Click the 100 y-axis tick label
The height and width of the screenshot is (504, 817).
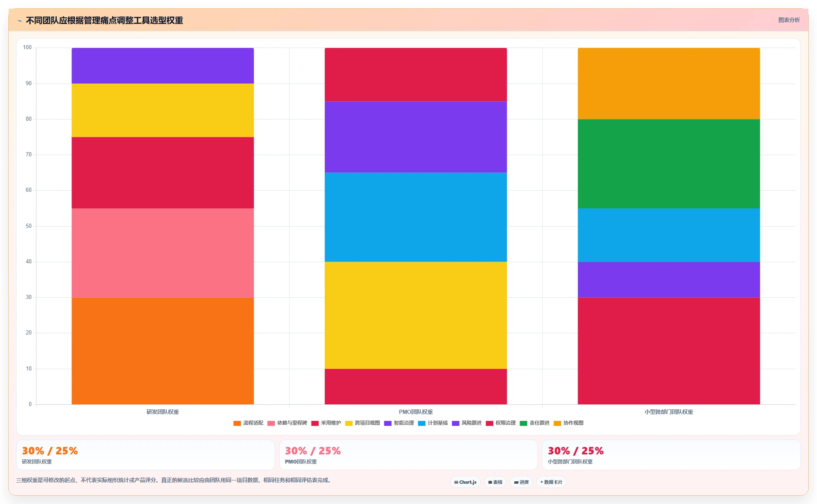pyautogui.click(x=27, y=48)
